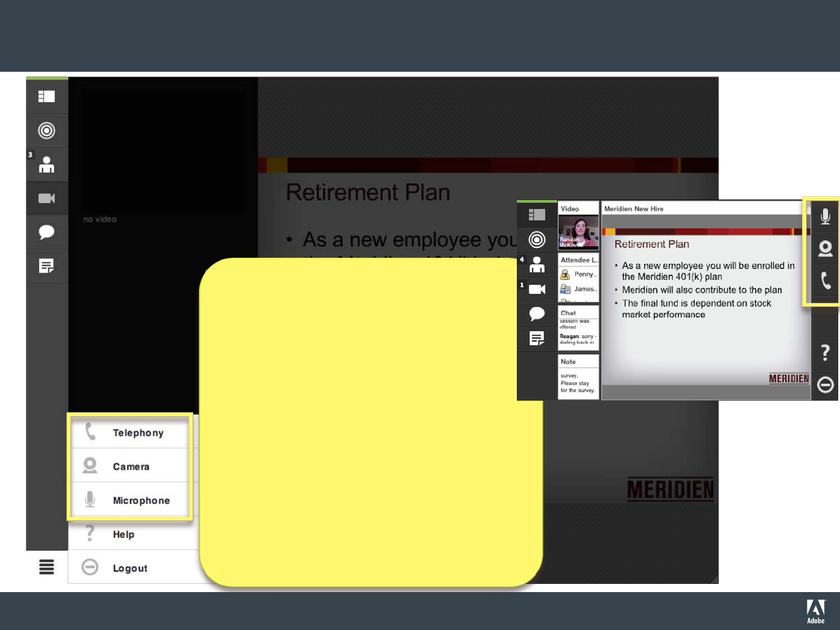Click the "Retirement Plan" heading in the large window
This screenshot has height=630, width=840.
(x=368, y=192)
